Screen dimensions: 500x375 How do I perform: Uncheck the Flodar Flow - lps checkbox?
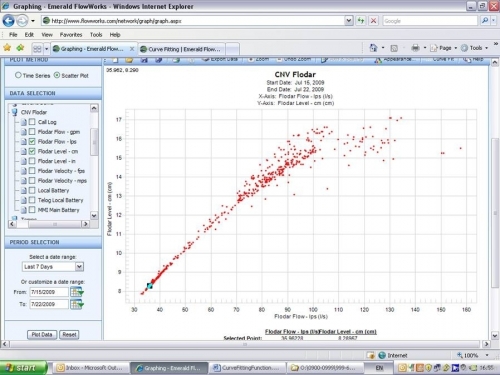pyautogui.click(x=32, y=141)
